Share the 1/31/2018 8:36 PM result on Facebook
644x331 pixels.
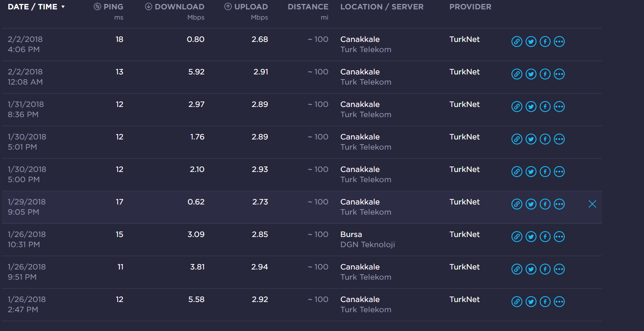tap(545, 107)
